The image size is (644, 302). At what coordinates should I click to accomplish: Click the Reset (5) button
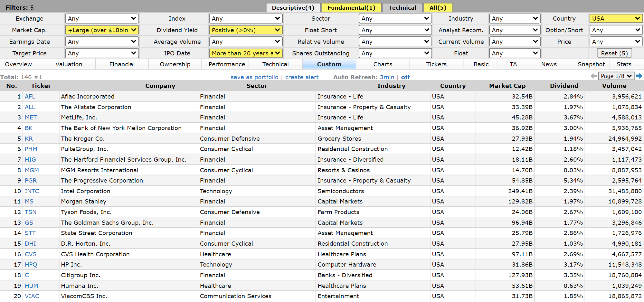(614, 53)
